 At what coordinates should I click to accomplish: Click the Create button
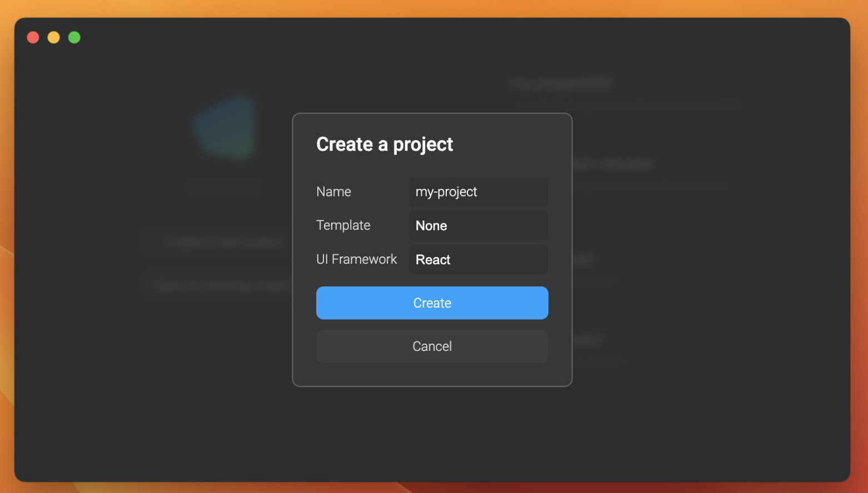click(x=432, y=303)
